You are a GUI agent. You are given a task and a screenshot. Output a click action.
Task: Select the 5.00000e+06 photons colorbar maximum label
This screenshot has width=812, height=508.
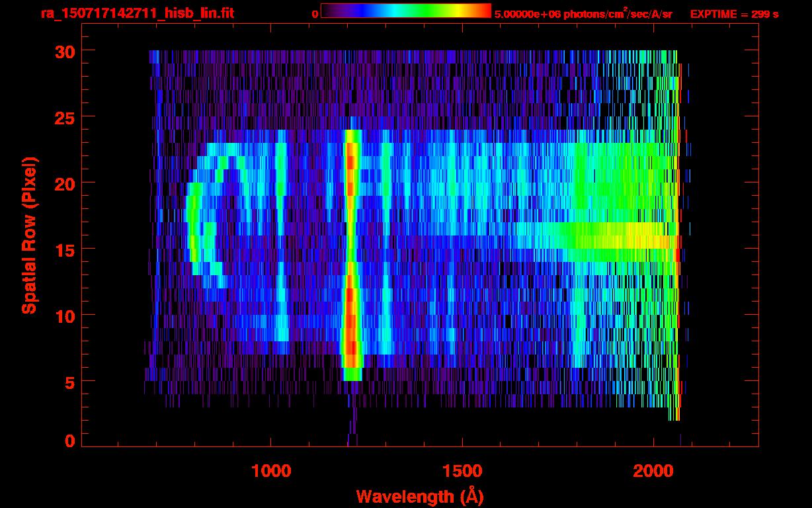coord(583,14)
